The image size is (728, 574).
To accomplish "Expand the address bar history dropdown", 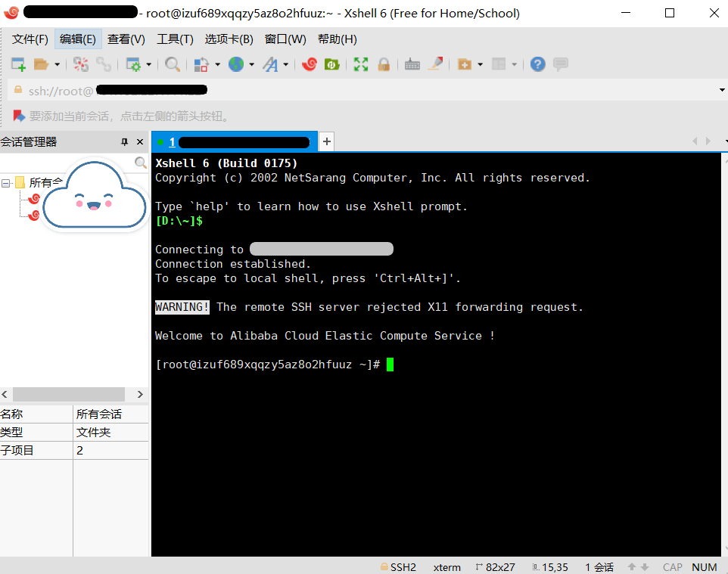I will pos(722,90).
